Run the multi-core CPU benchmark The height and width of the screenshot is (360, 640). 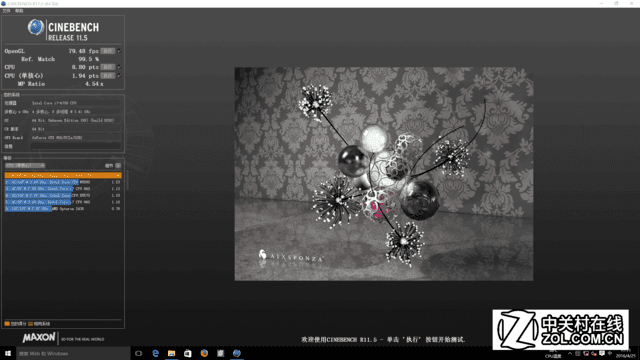pyautogui.click(x=108, y=67)
